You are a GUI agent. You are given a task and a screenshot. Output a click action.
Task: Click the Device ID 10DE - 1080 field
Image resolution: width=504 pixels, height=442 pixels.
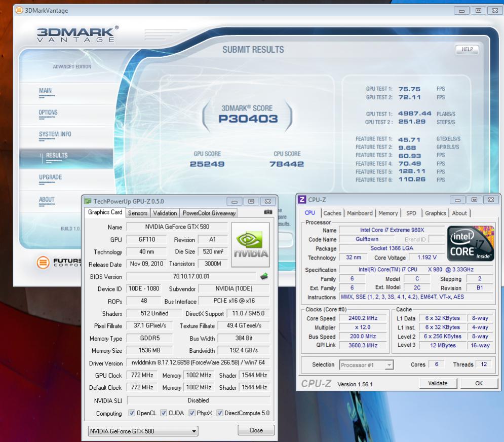tap(144, 288)
